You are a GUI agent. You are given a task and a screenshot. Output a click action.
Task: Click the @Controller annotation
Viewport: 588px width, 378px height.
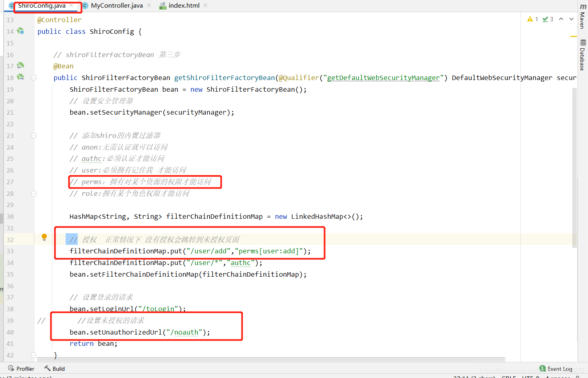point(59,20)
